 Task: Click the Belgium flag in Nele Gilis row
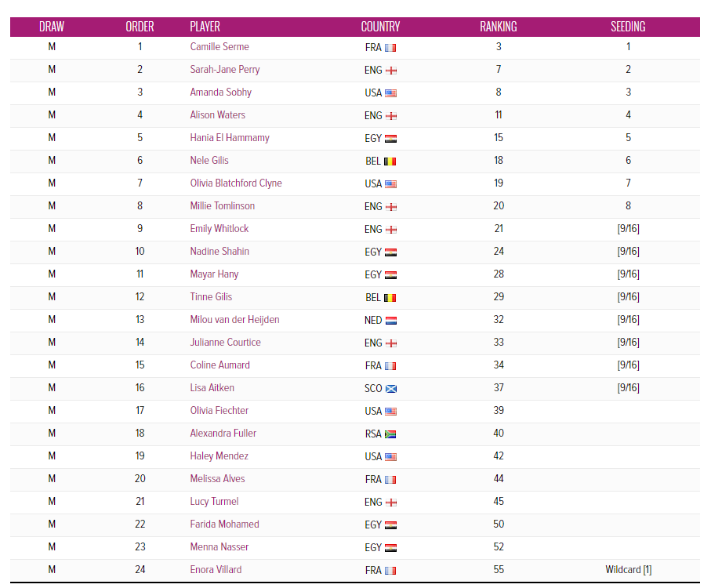point(390,162)
